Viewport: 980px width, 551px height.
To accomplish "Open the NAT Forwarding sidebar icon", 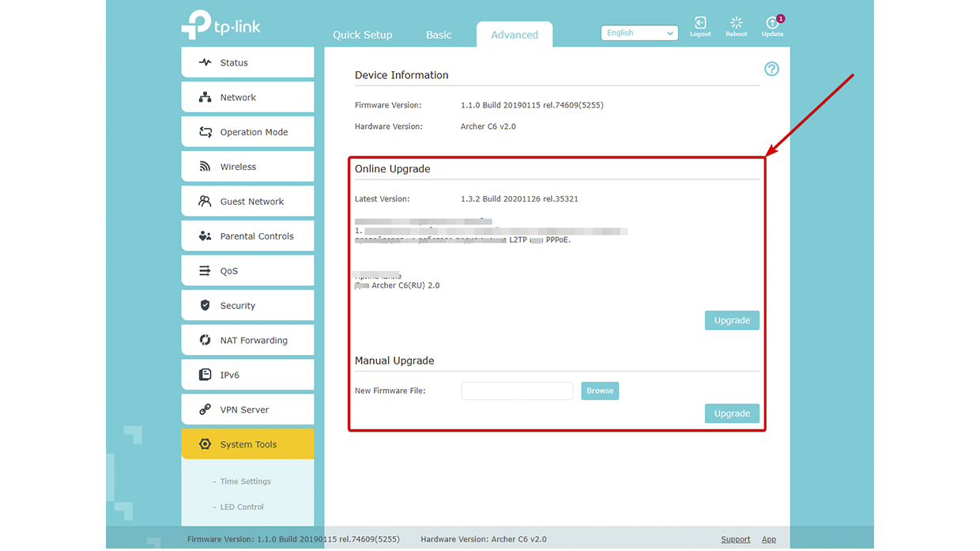I will pos(205,341).
